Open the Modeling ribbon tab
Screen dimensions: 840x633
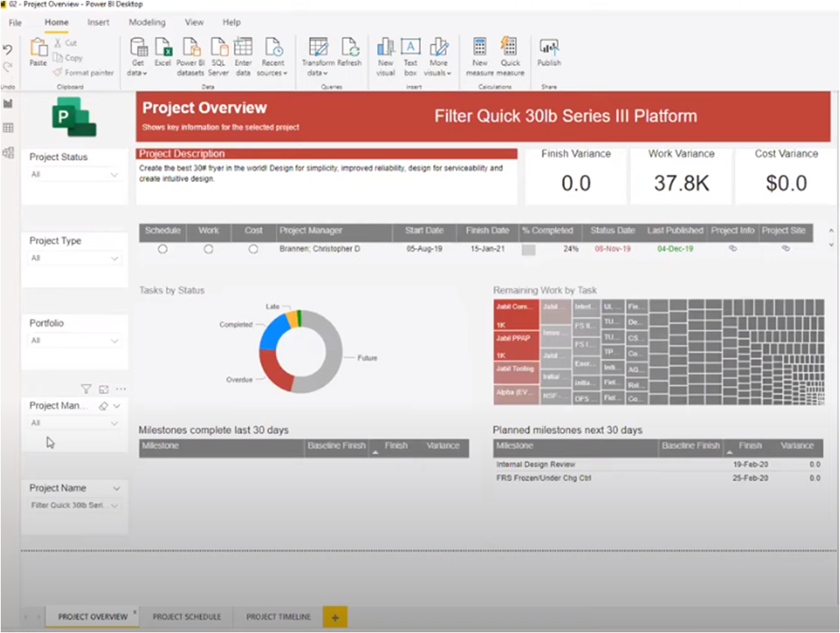[x=147, y=22]
